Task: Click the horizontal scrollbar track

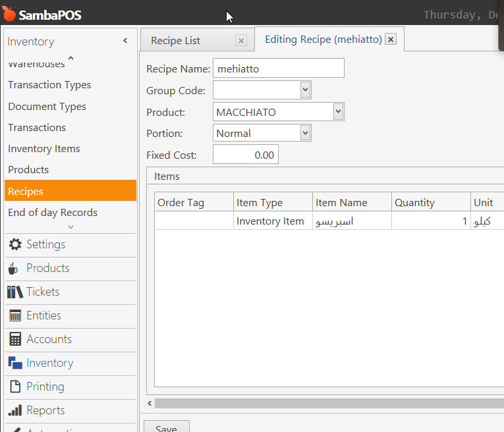Action: coord(329,403)
